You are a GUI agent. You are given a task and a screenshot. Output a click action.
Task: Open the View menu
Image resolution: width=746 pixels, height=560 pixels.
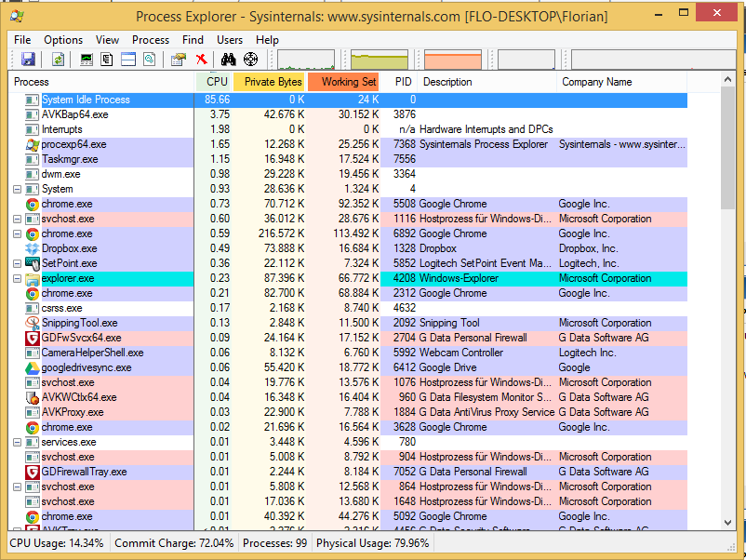coord(107,40)
